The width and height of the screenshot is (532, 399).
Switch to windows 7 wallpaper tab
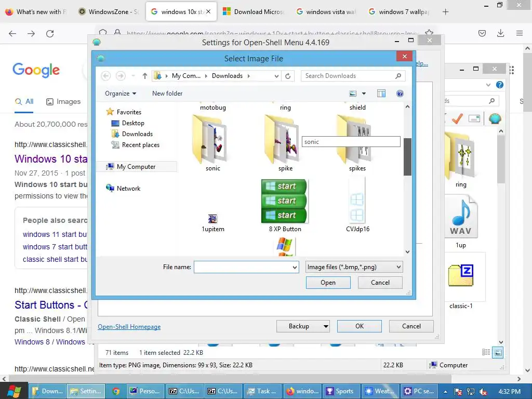coord(400,12)
